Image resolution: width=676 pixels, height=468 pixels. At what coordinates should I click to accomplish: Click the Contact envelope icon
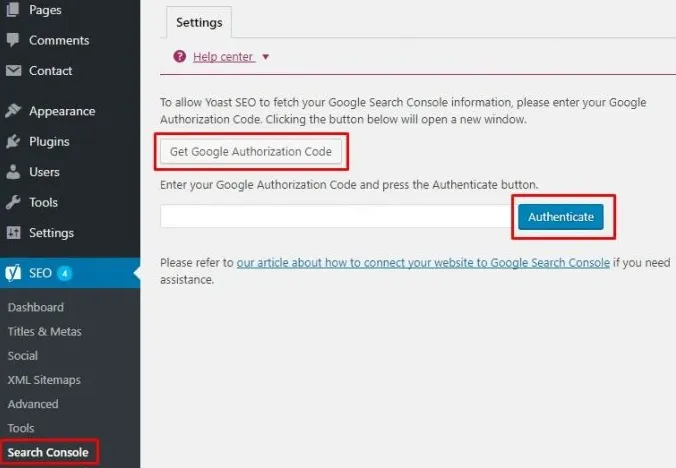pos(13,70)
